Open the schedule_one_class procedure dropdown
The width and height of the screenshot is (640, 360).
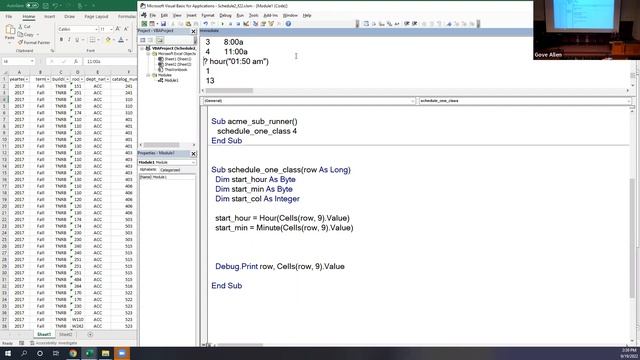point(629,100)
